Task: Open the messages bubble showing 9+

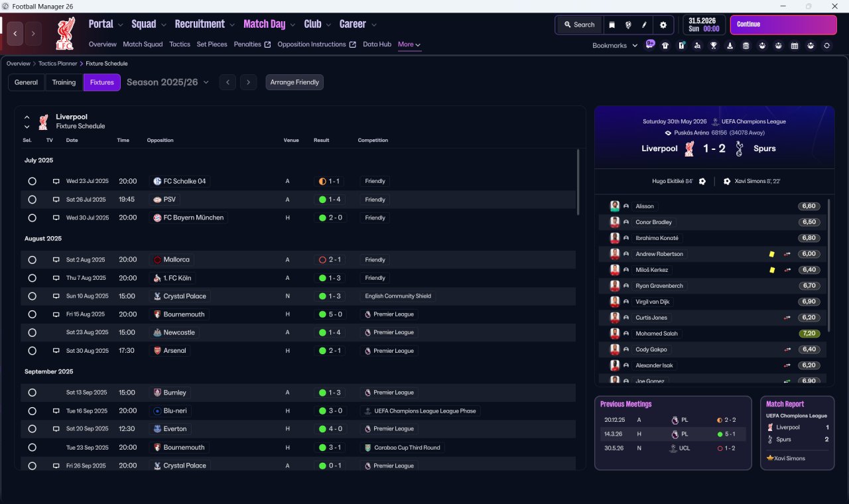Action: tap(650, 45)
